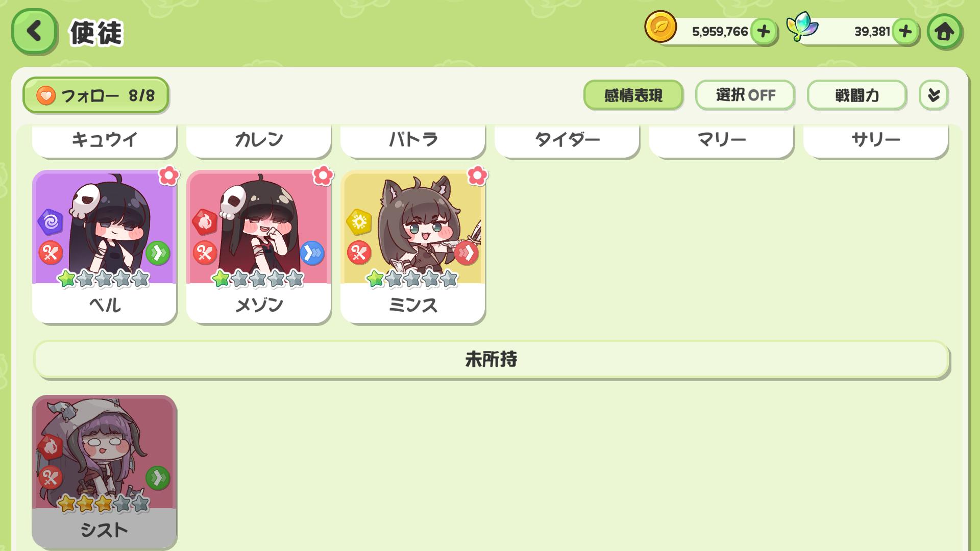Tap the gold coin currency icon
980x551 pixels.
660,27
